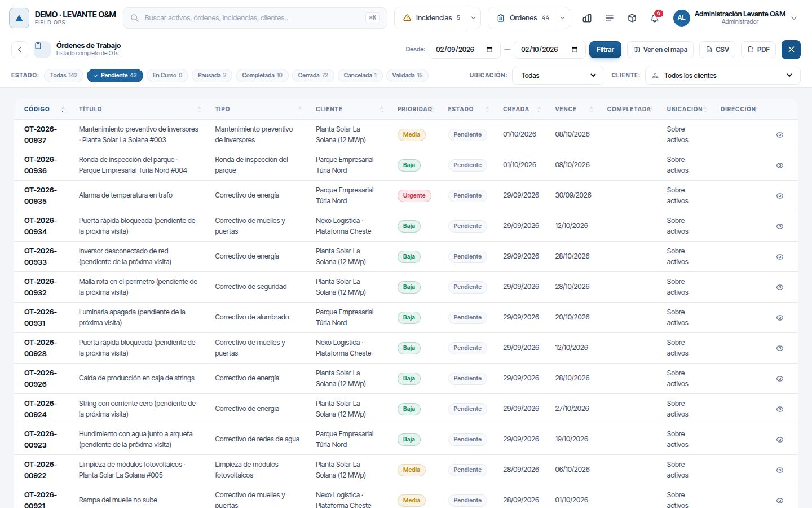Open the cube assets icon
Viewport: 812px width, 508px height.
coord(632,18)
